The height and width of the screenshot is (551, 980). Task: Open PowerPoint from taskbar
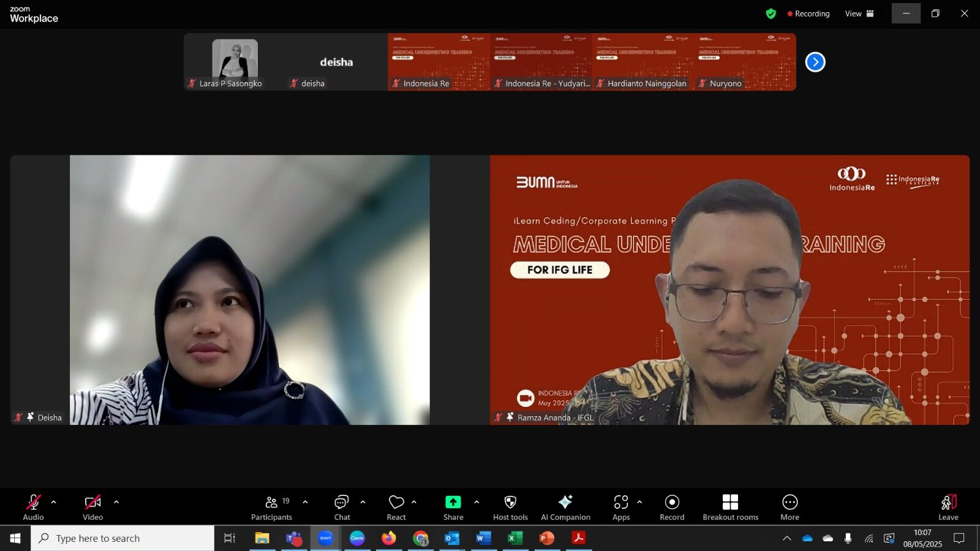[547, 538]
